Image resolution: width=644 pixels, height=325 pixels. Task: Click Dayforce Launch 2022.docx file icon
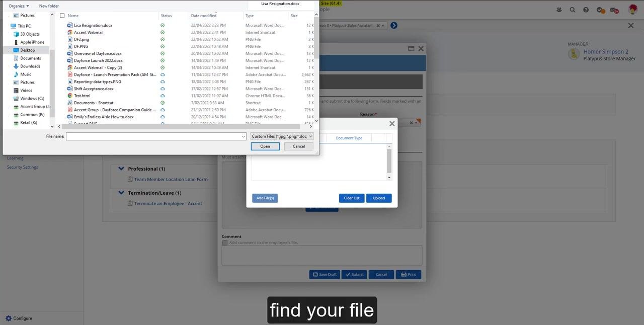click(x=70, y=60)
